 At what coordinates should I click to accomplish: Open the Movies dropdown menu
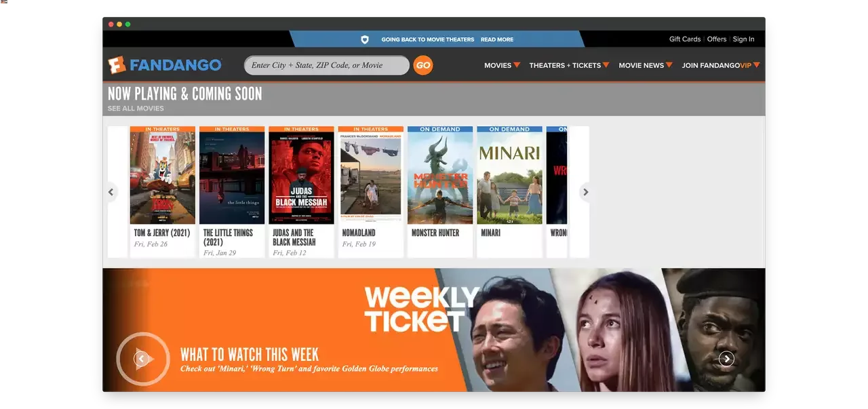[x=502, y=65]
